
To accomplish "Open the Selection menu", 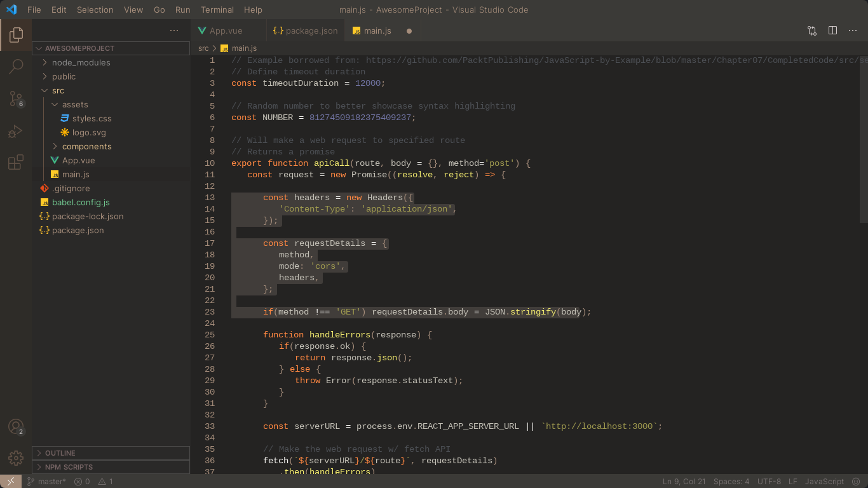I will [95, 10].
